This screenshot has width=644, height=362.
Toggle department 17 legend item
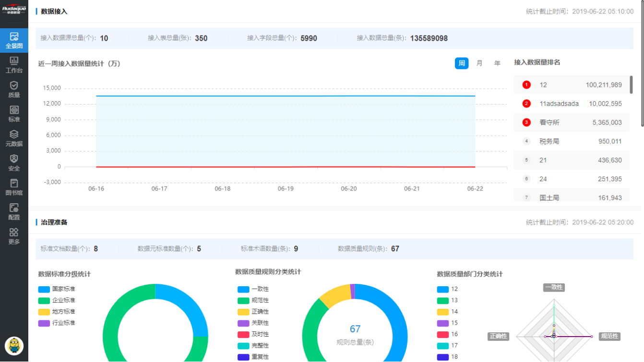447,346
